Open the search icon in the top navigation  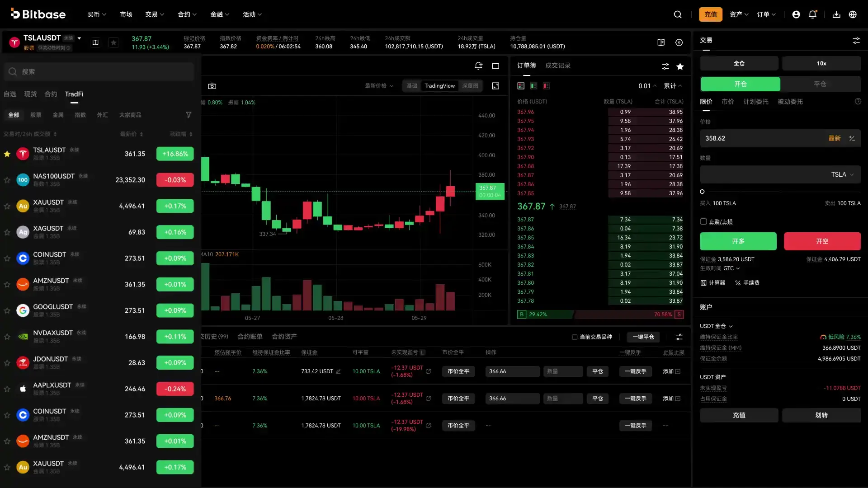pyautogui.click(x=678, y=14)
